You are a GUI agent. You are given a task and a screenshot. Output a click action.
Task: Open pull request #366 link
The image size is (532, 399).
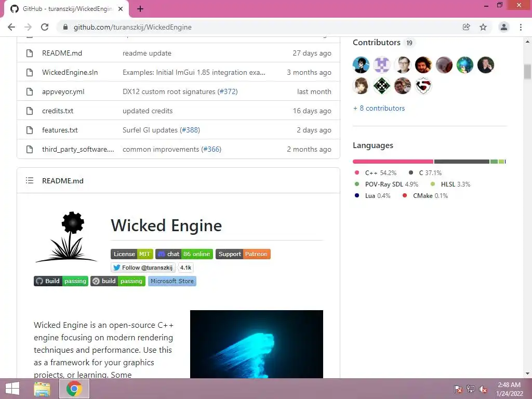(211, 149)
